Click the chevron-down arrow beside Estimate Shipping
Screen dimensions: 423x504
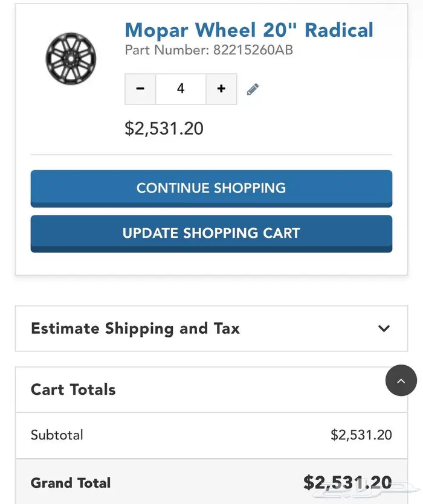pos(383,328)
